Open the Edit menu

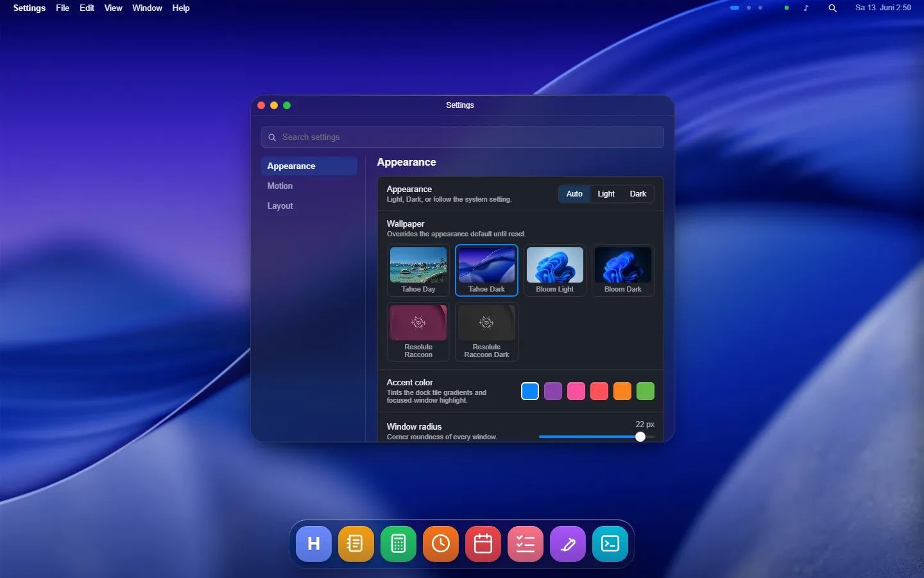coord(87,8)
